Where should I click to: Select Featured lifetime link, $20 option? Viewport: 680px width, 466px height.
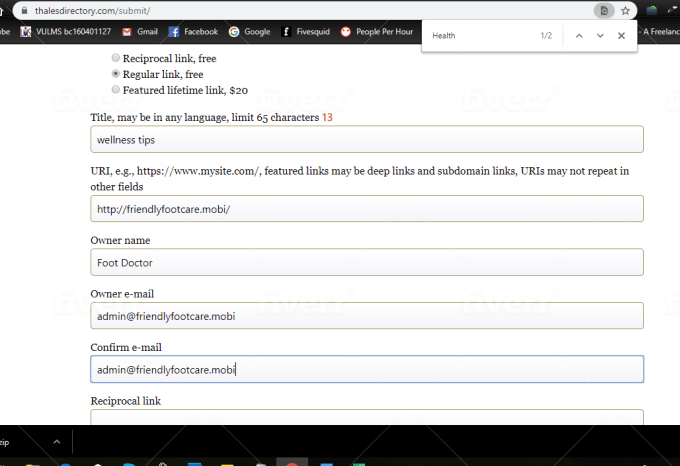(x=116, y=89)
